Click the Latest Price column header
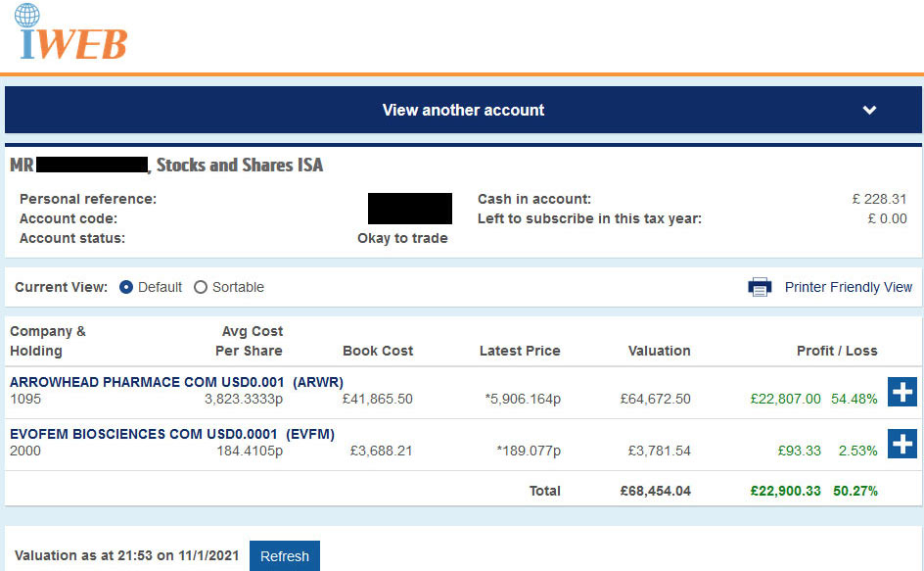924x571 pixels. [519, 351]
